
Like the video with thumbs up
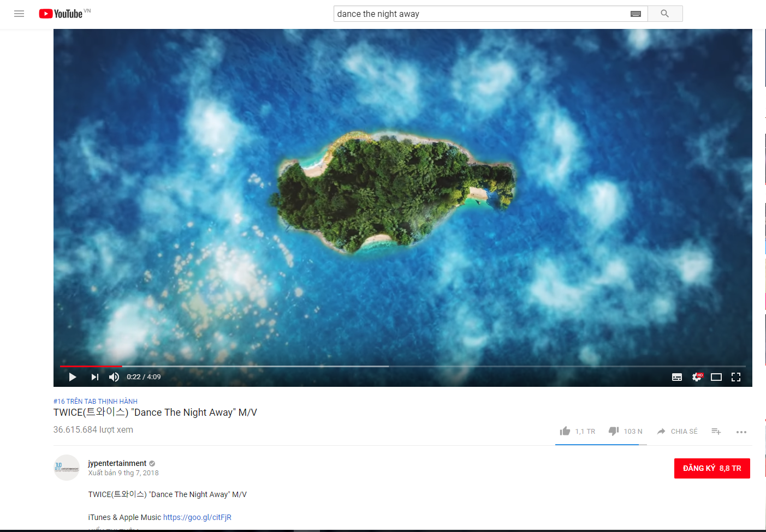577,431
